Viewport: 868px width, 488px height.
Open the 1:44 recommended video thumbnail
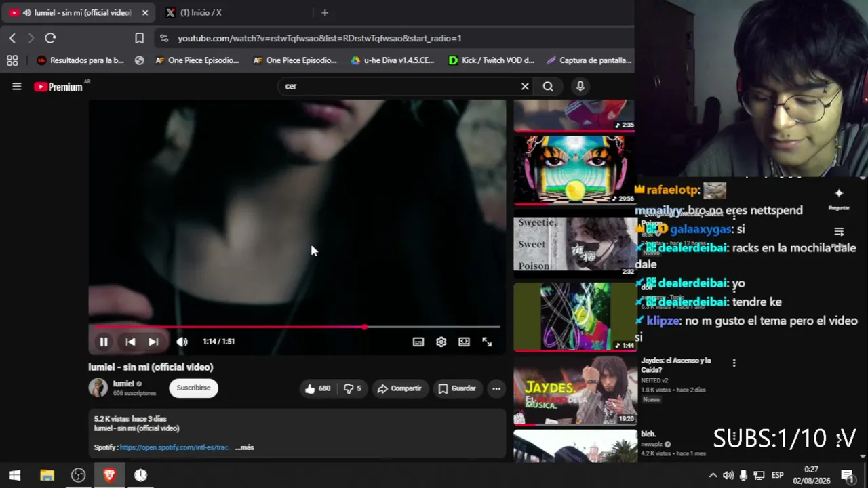pyautogui.click(x=575, y=317)
